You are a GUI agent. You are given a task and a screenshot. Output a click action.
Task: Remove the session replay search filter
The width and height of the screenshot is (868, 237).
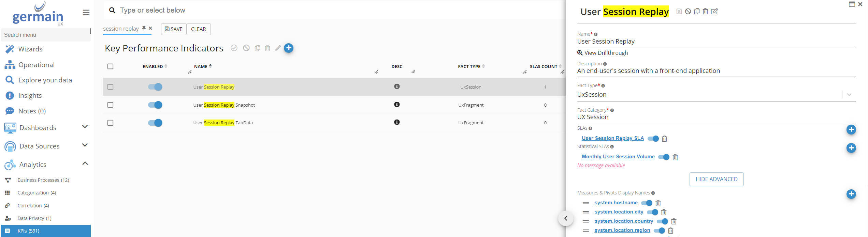click(150, 28)
